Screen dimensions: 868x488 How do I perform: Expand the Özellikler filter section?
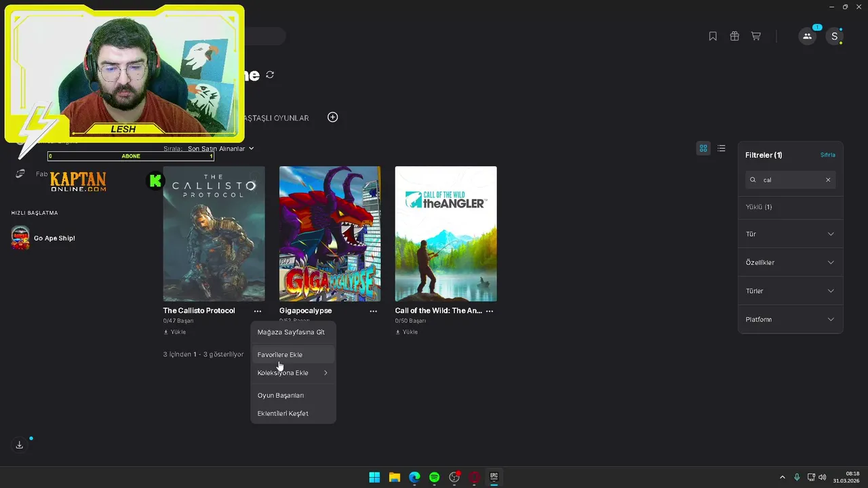click(791, 262)
